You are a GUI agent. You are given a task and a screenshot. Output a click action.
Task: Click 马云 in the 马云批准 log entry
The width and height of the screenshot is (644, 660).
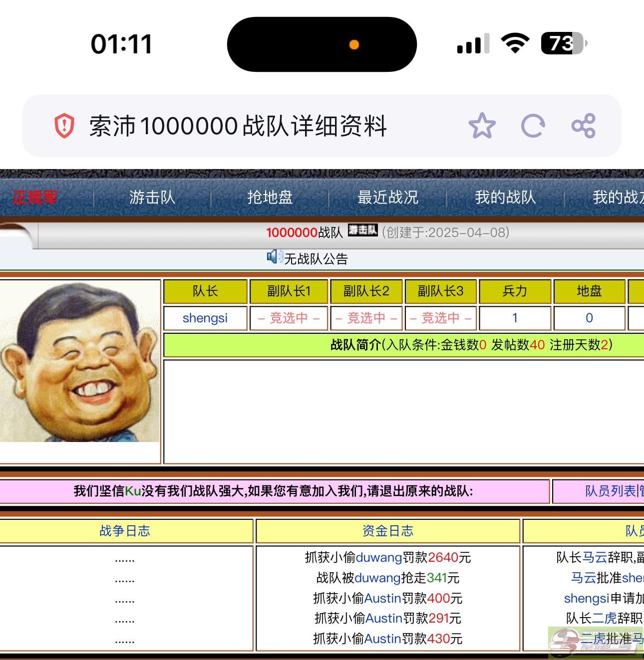pos(584,578)
